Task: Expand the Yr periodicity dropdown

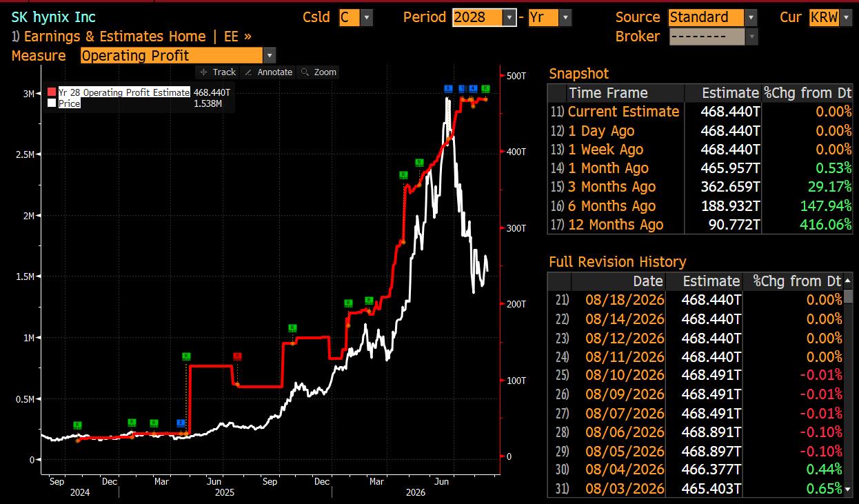Action: tap(565, 18)
